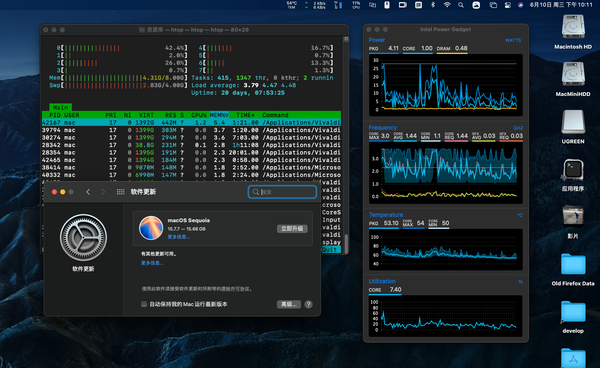Click the DRAM 0.48 power reading
Viewport: 600px width, 368px height.
click(x=452, y=48)
